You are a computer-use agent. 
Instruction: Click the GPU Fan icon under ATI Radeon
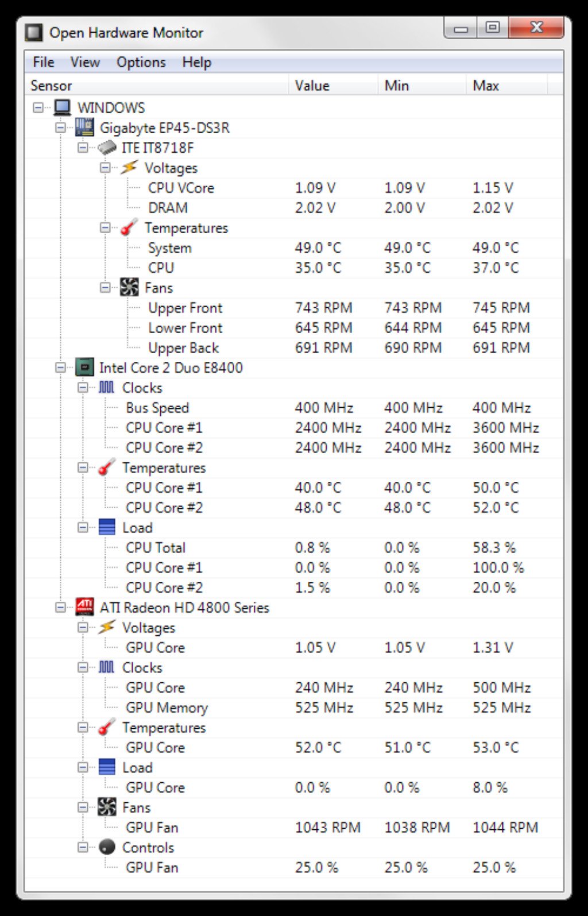(107, 807)
